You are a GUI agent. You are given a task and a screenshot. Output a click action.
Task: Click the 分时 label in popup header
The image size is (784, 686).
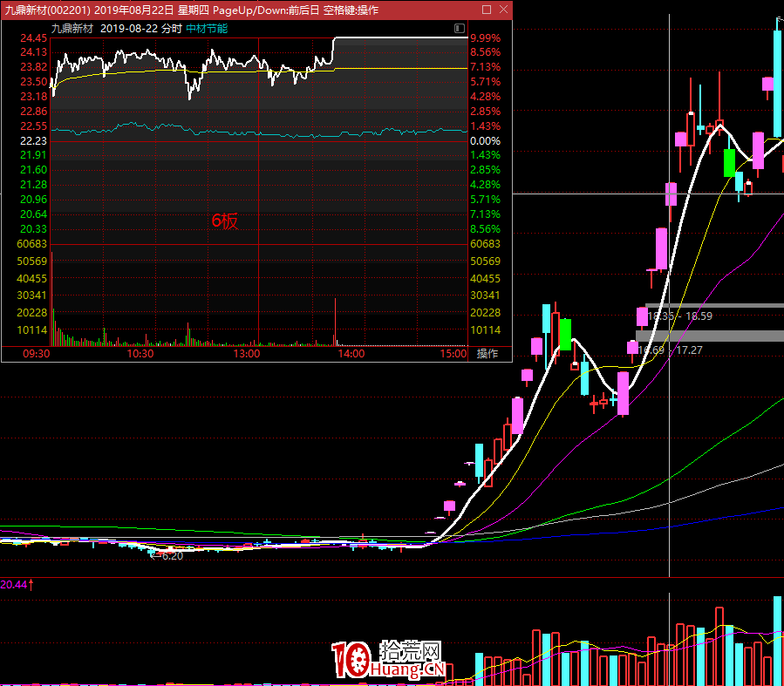pos(172,28)
